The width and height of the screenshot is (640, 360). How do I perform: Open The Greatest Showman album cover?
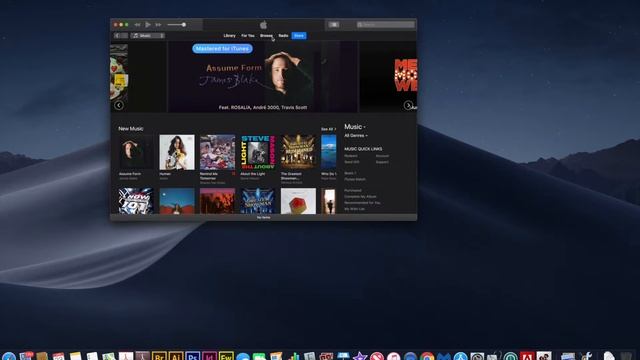pyautogui.click(x=298, y=152)
